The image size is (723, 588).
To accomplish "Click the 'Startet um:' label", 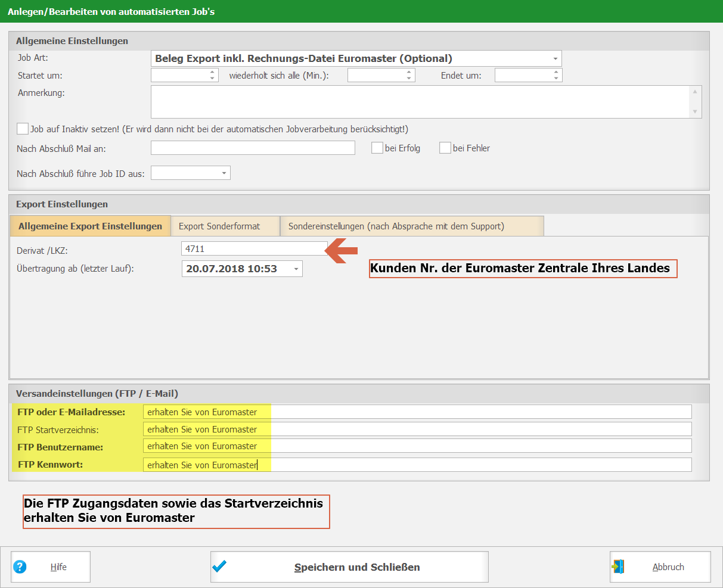I will [40, 76].
